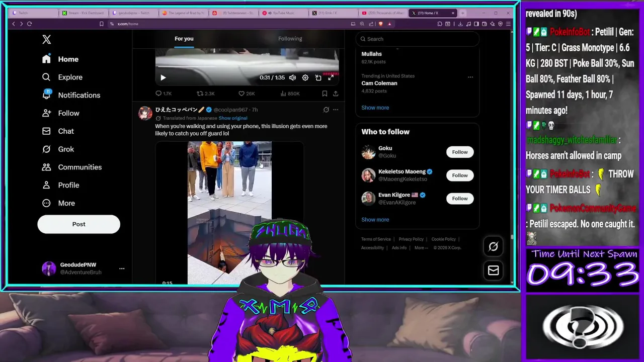Click the X logo in the sidebar
This screenshot has width=644, height=362.
point(46,39)
